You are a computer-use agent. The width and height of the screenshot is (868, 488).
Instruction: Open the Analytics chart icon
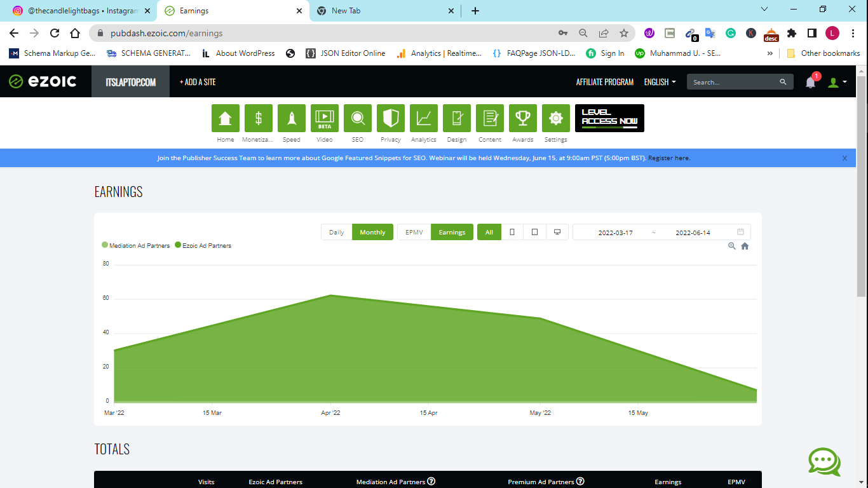pyautogui.click(x=423, y=118)
